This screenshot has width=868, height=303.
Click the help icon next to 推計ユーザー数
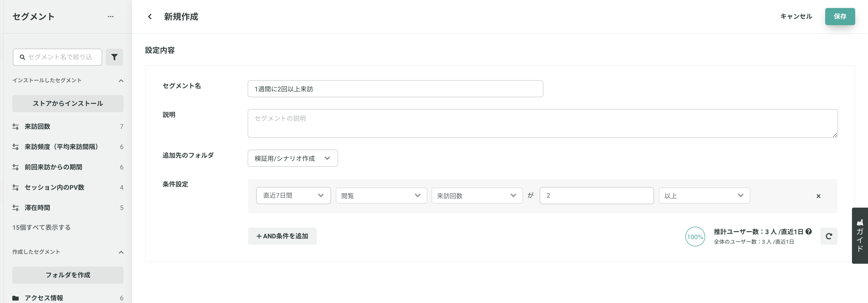click(808, 231)
